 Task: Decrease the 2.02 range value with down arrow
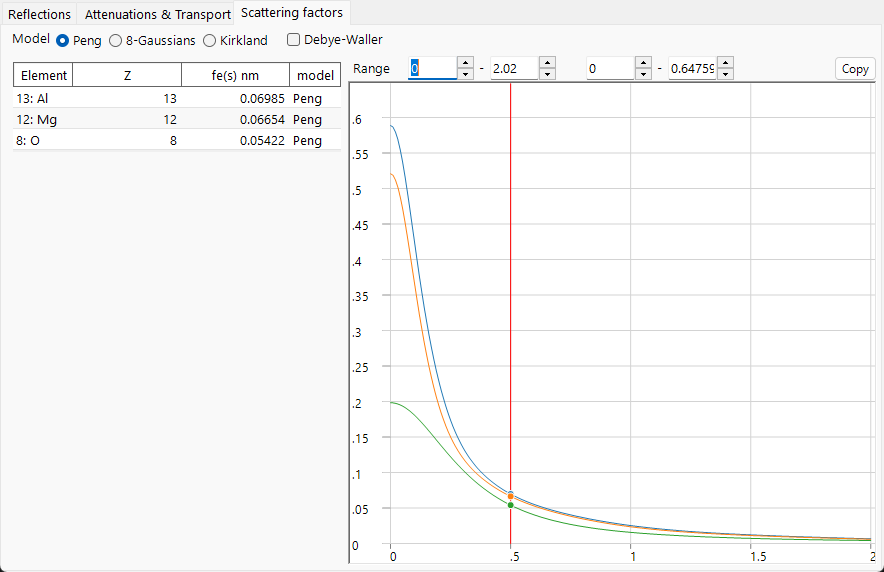[547, 74]
